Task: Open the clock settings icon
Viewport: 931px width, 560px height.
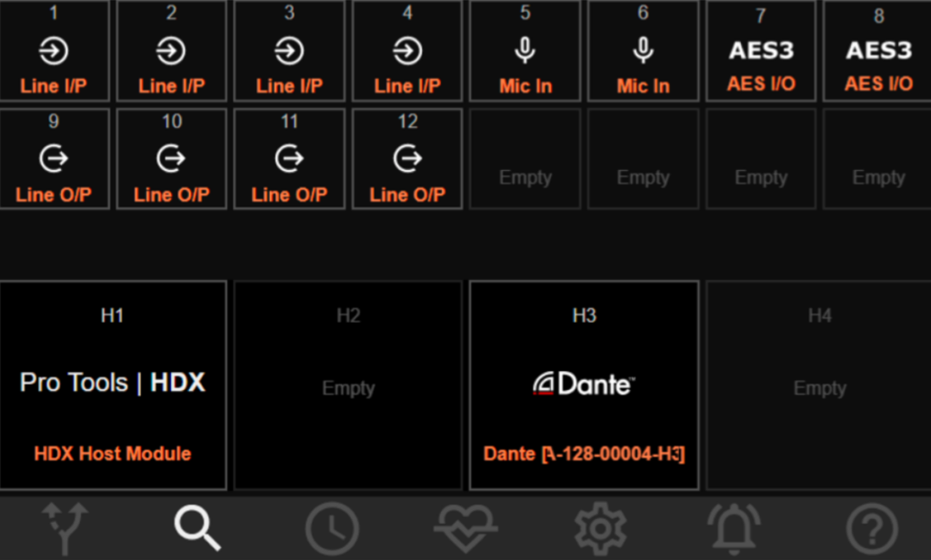Action: [331, 528]
